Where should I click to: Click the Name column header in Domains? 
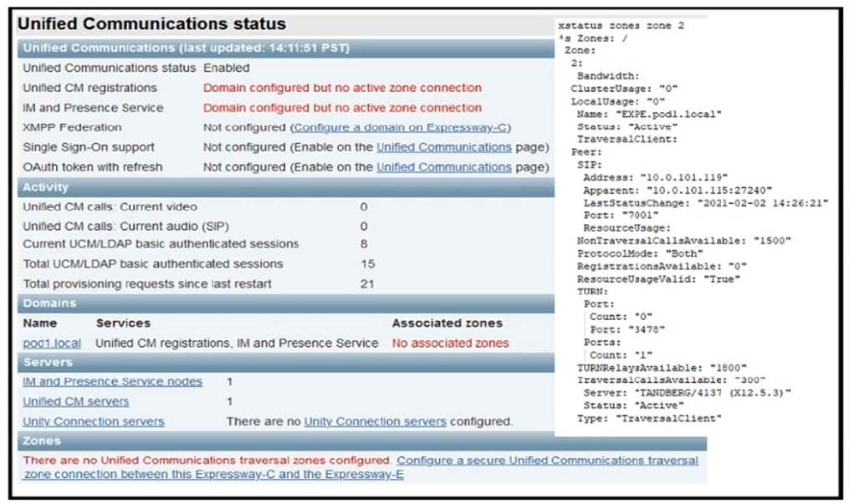[39, 323]
